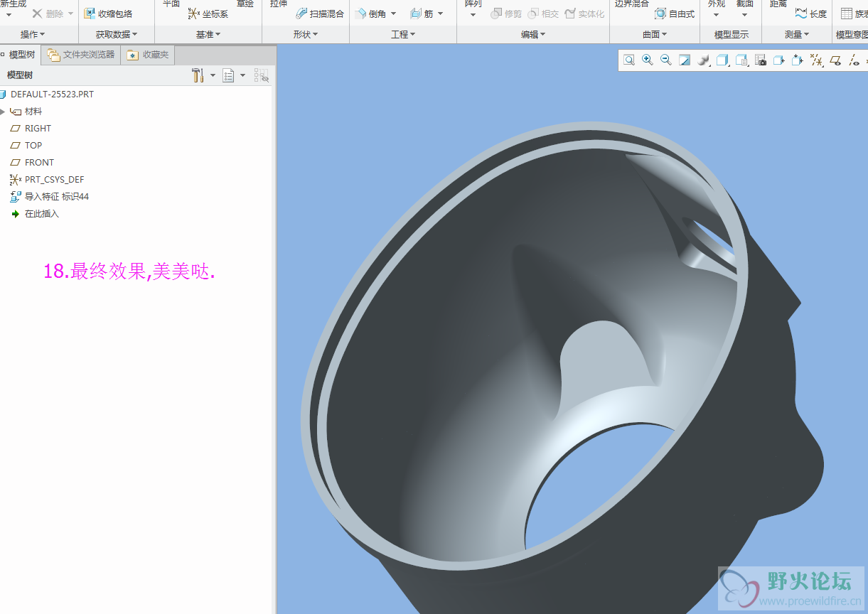This screenshot has width=868, height=614.
Task: Click the Repaint icon in view toolbar
Action: [x=685, y=60]
